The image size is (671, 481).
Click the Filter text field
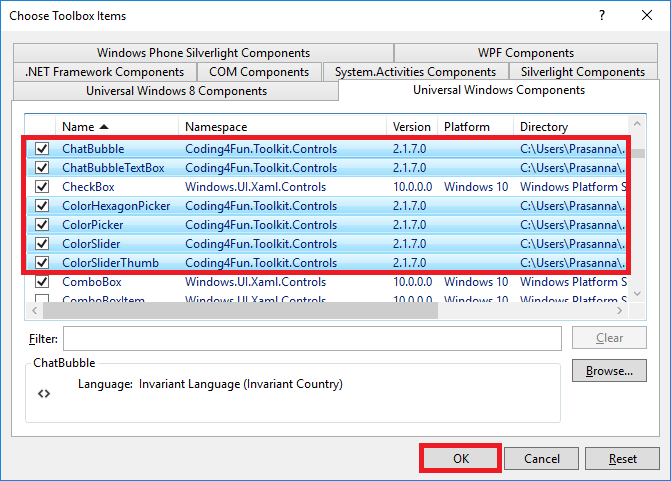(x=311, y=338)
